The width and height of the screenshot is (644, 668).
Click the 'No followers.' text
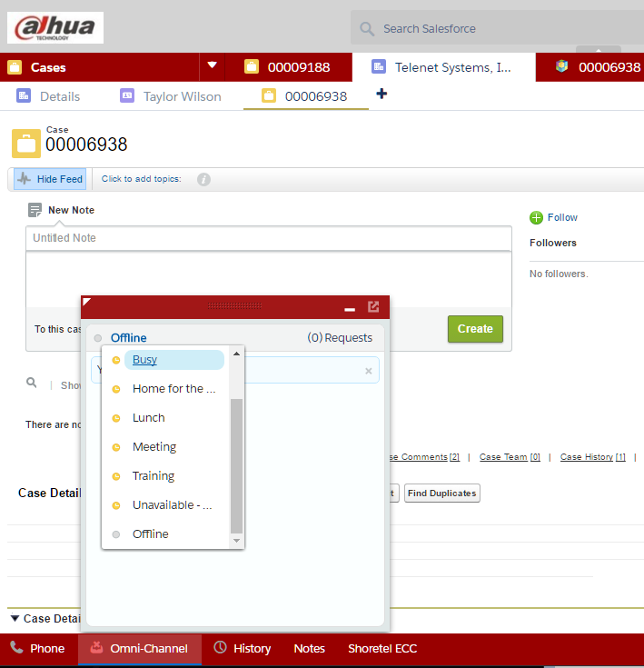[559, 274]
